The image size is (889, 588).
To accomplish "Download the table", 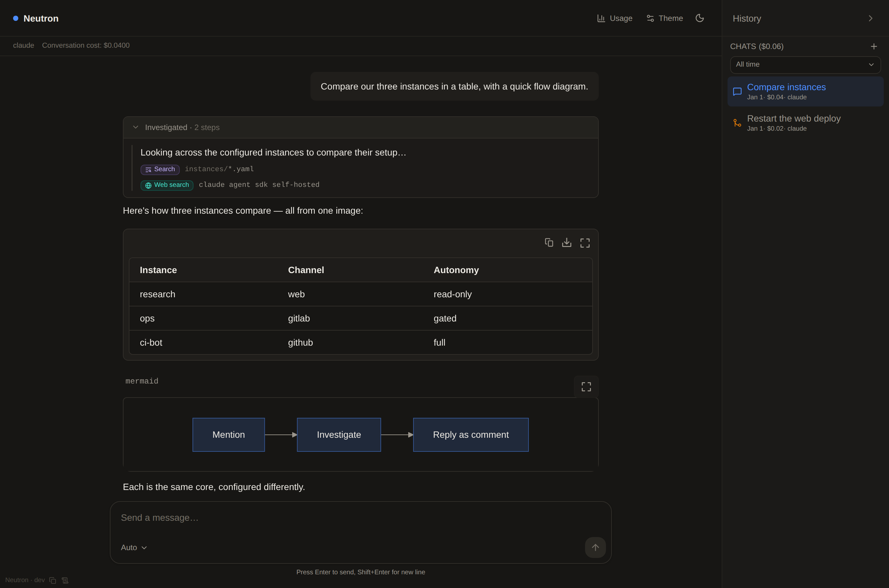I will (566, 243).
